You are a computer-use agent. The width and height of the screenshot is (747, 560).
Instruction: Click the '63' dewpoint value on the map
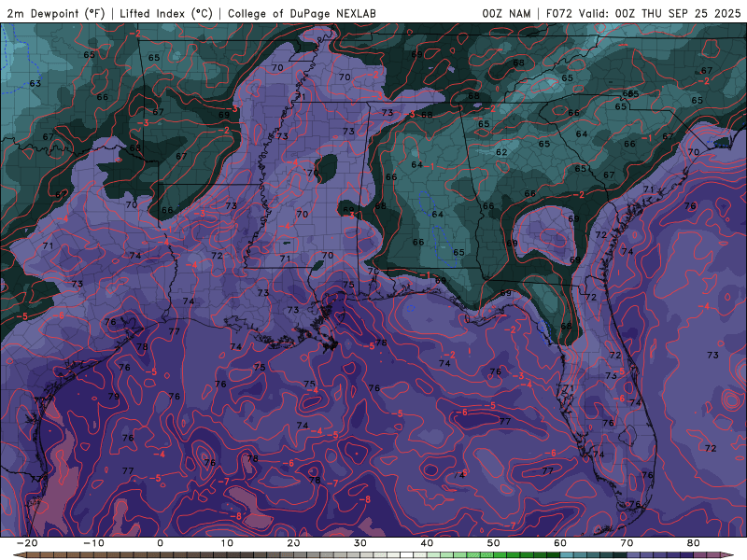35,83
